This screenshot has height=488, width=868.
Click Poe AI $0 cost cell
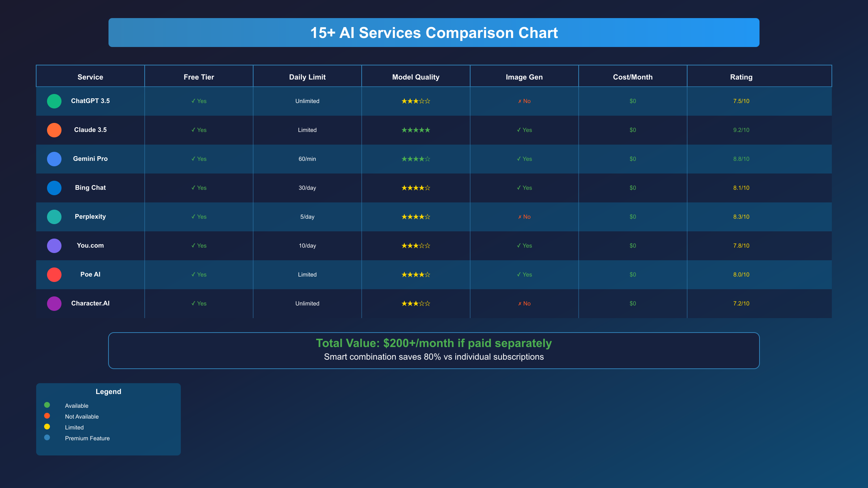633,275
